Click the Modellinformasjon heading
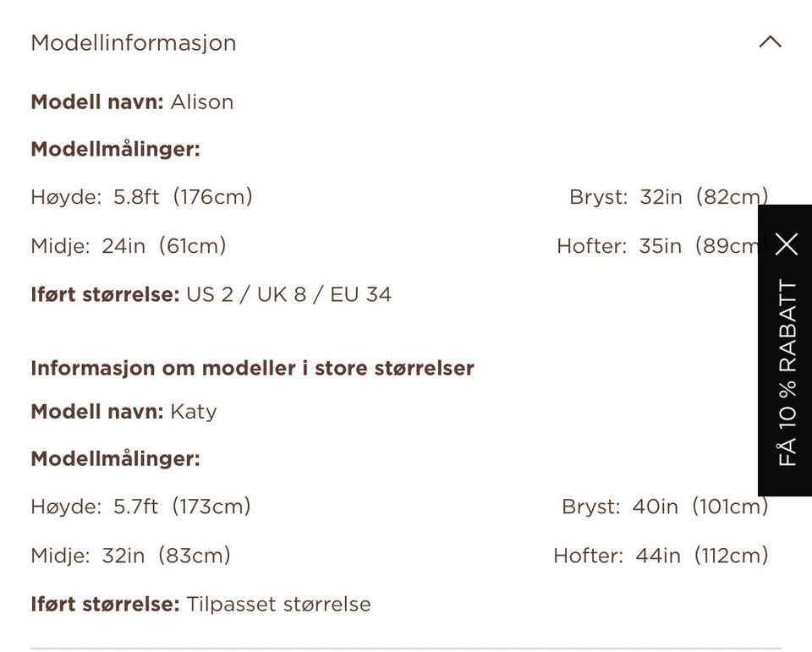This screenshot has height=652, width=812. (134, 42)
